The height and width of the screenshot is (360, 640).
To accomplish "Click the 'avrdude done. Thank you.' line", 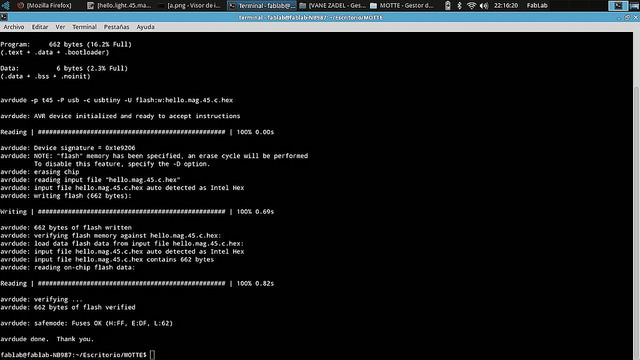I will pyautogui.click(x=47, y=339).
